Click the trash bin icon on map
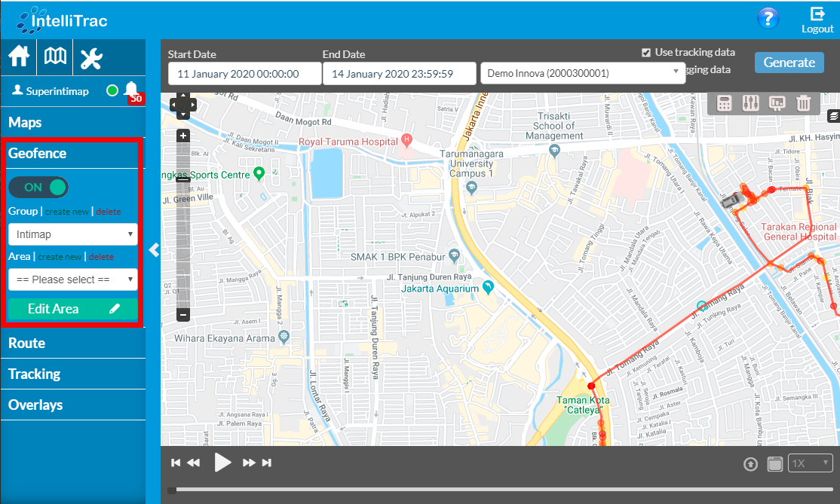840x504 pixels. pyautogui.click(x=803, y=103)
